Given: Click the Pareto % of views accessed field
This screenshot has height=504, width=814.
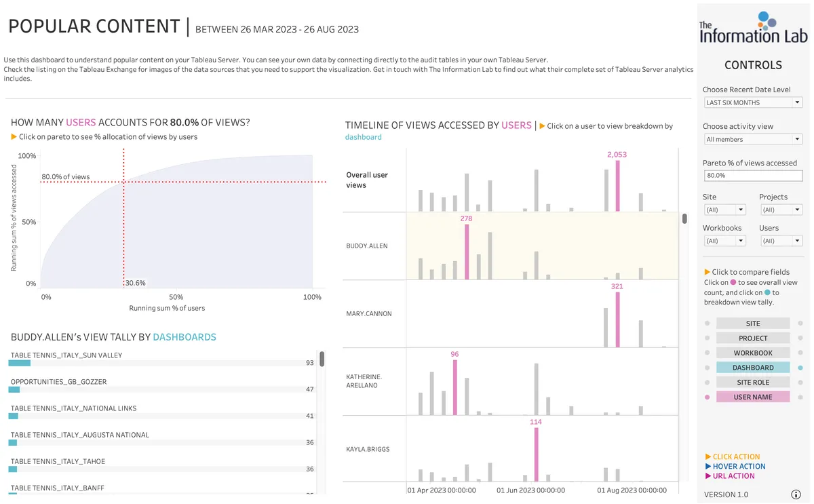Looking at the screenshot, I should click(753, 175).
